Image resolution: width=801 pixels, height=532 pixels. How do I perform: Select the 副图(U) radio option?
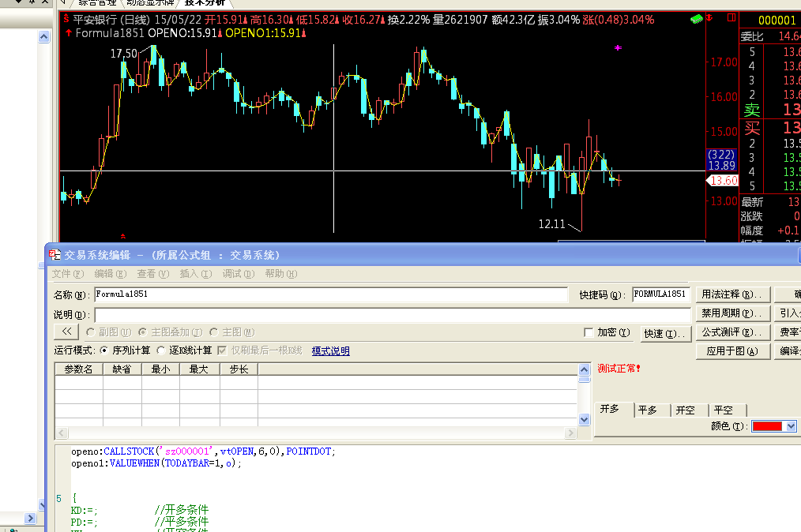pyautogui.click(x=91, y=332)
